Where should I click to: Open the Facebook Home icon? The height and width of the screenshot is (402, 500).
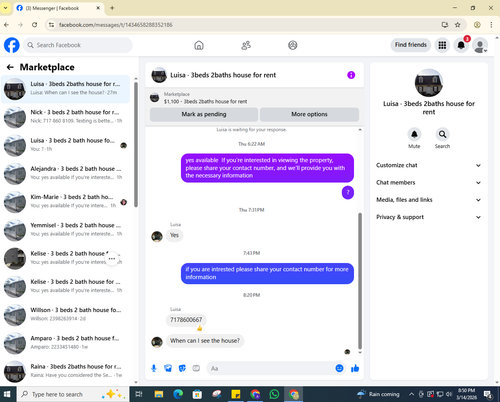click(x=199, y=45)
